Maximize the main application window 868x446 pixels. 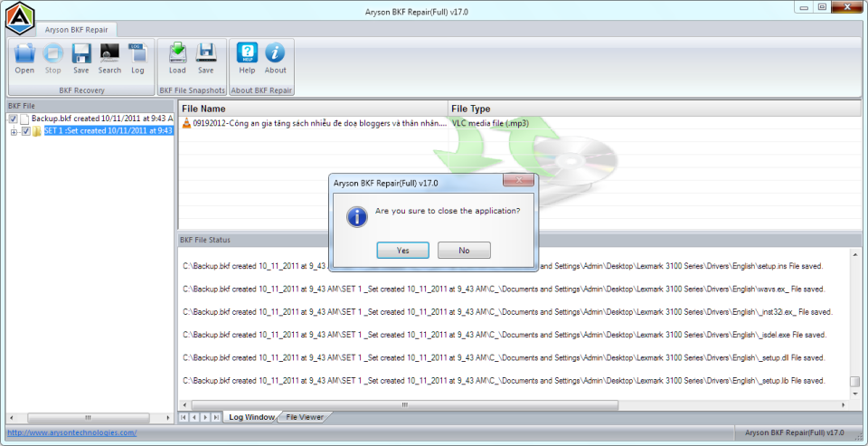tap(822, 7)
